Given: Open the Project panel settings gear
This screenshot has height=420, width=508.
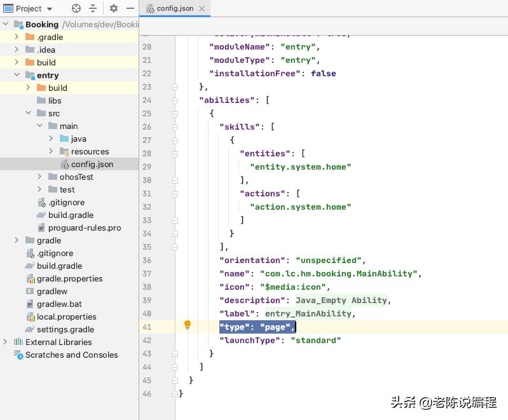Looking at the screenshot, I should [114, 8].
